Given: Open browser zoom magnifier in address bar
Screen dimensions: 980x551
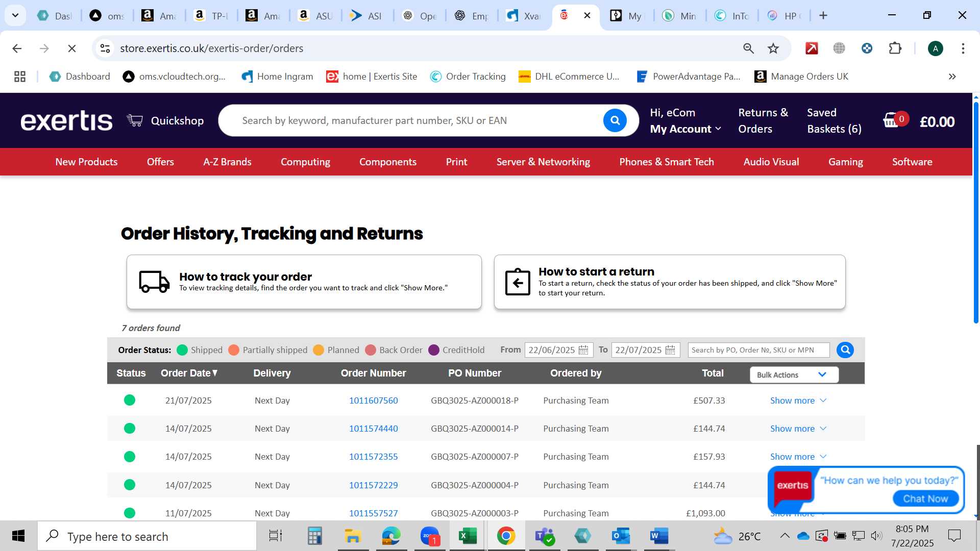Looking at the screenshot, I should (748, 48).
